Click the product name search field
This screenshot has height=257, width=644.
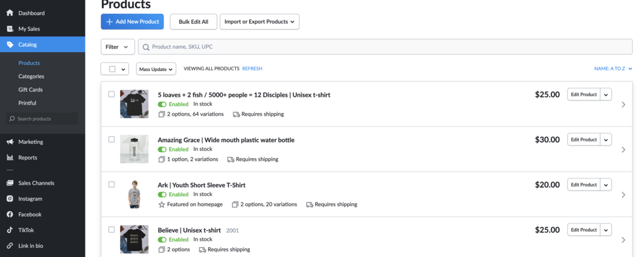[x=385, y=47]
